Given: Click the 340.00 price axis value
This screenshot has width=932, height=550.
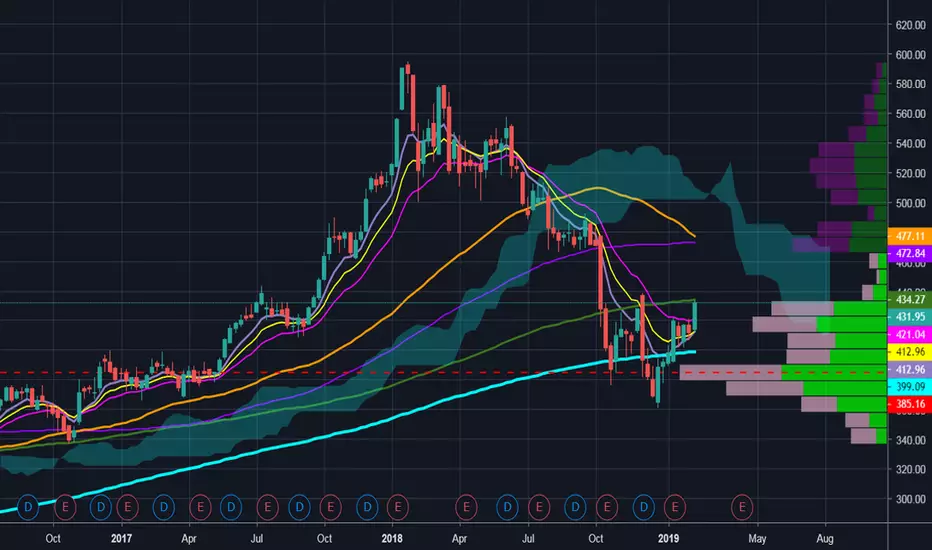Looking at the screenshot, I should pos(911,440).
